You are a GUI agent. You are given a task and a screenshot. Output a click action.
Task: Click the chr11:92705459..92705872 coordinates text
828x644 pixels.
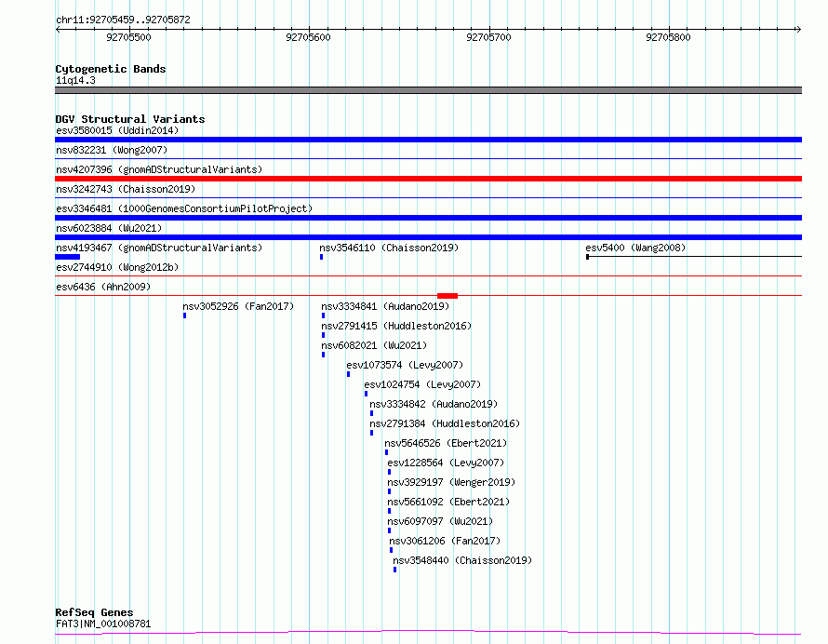[x=123, y=20]
